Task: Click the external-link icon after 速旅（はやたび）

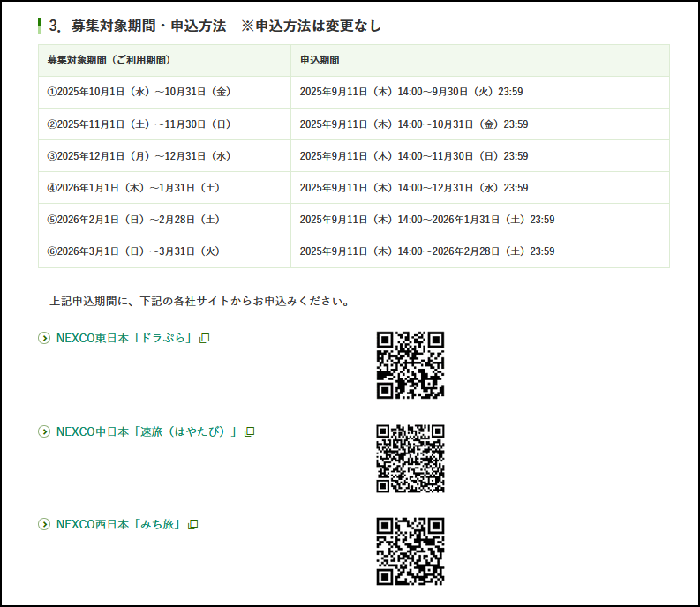Action: [249, 431]
